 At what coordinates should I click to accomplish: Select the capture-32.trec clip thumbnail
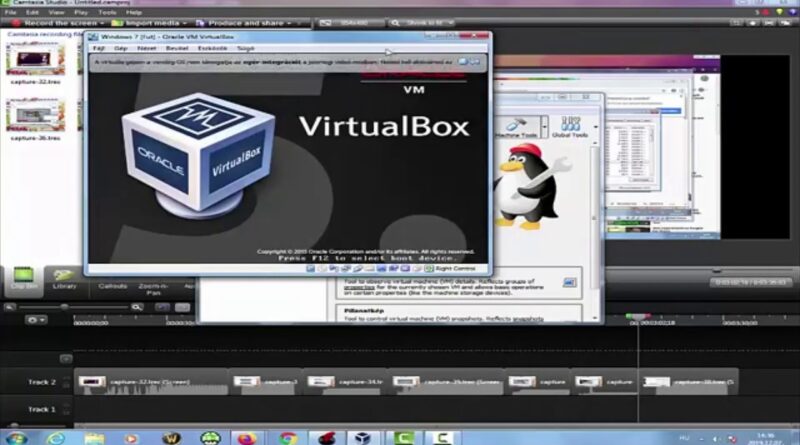tap(35, 59)
